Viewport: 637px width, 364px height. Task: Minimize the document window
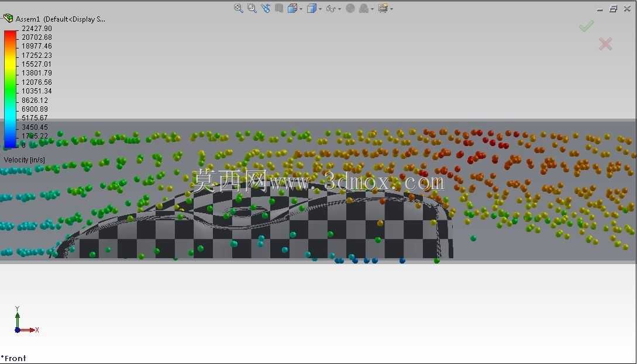coord(600,9)
